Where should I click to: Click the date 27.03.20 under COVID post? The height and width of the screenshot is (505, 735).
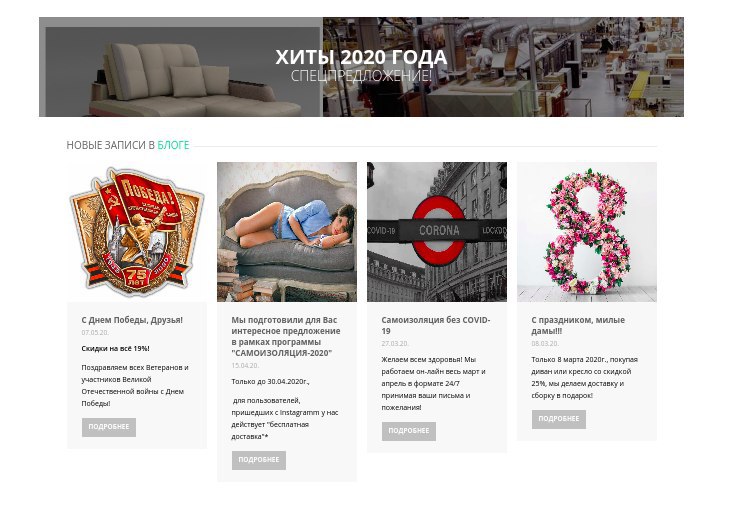click(x=395, y=344)
